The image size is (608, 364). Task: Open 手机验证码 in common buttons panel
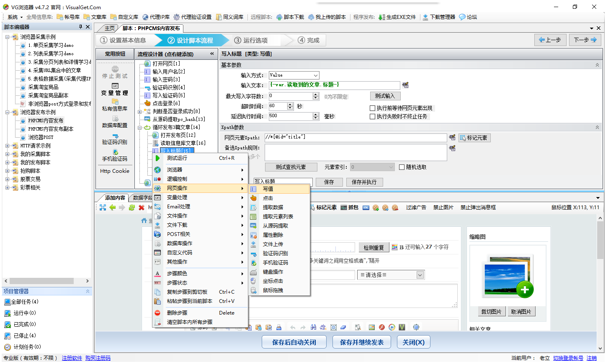115,156
